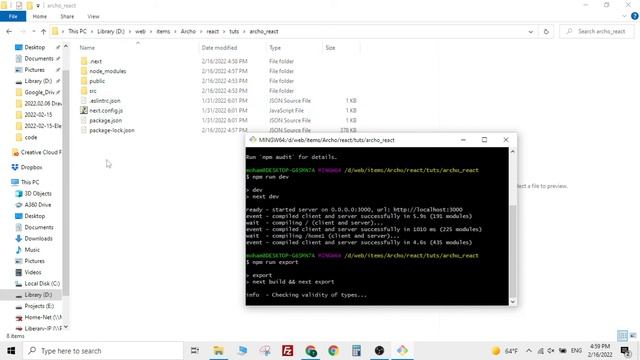Switch to the Home ribbon tab

click(x=40, y=16)
